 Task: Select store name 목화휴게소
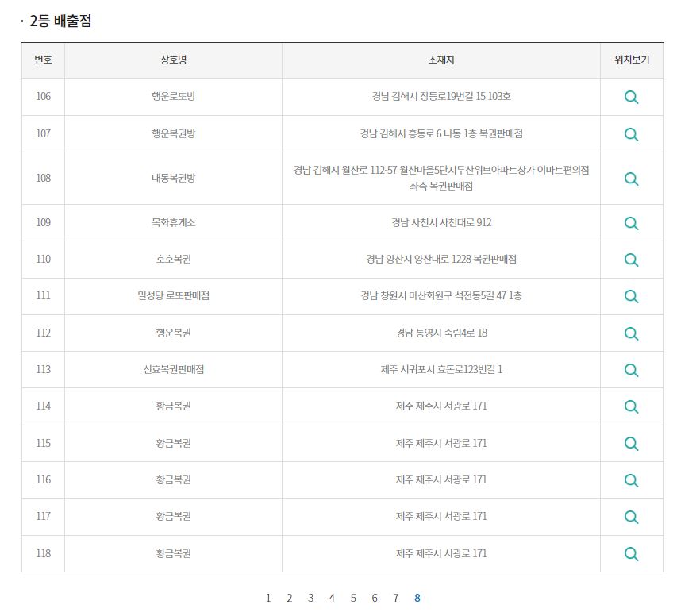[x=173, y=222]
